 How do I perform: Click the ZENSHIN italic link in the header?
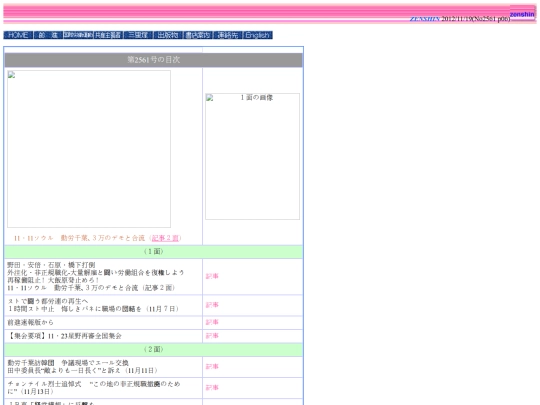[x=425, y=19]
